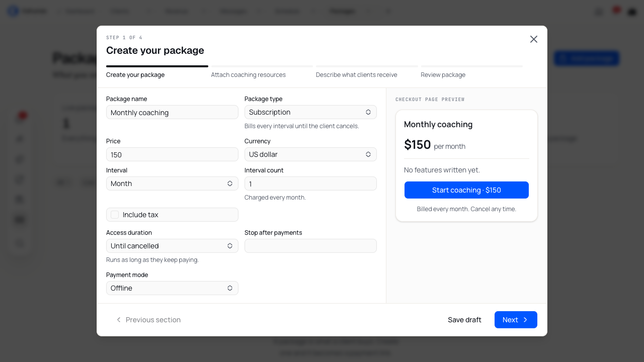Click Previous section link
Screen dimensions: 644x362
(x=148, y=320)
